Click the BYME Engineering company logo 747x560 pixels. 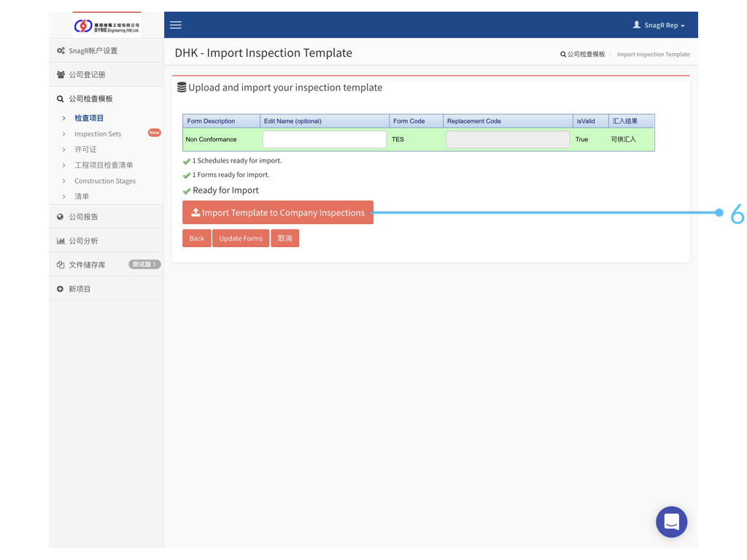click(107, 26)
